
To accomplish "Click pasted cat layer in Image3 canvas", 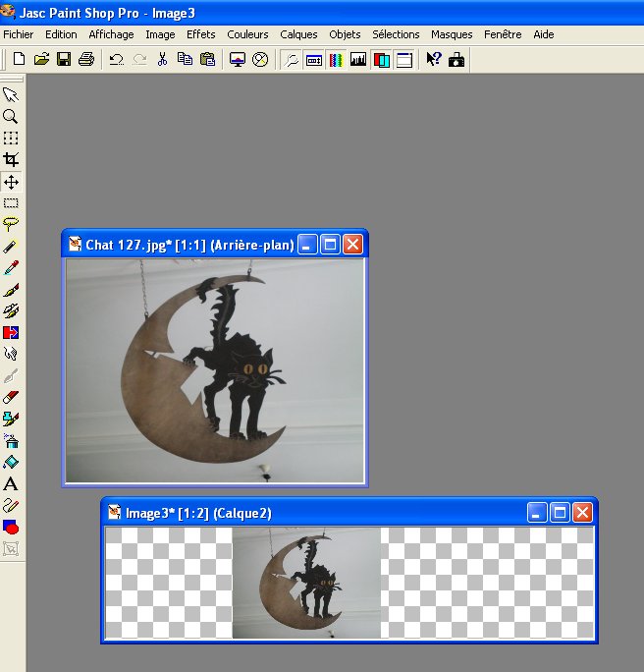I will pos(306,583).
